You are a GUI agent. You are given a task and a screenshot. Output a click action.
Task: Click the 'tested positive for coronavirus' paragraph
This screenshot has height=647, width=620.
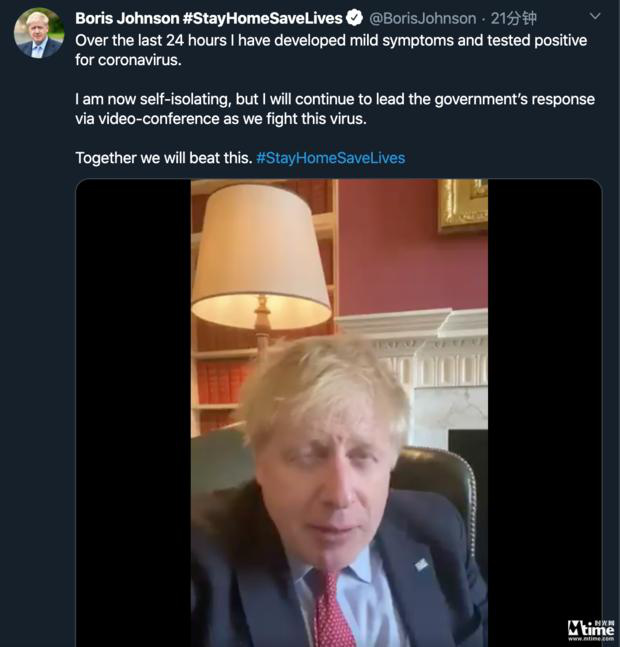pyautogui.click(x=331, y=50)
